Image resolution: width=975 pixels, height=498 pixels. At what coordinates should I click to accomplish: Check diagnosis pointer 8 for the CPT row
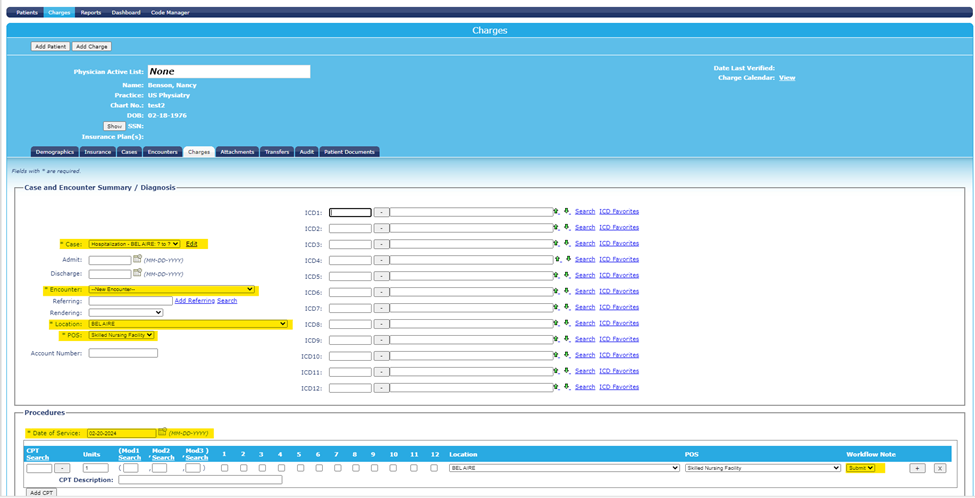[356, 468]
